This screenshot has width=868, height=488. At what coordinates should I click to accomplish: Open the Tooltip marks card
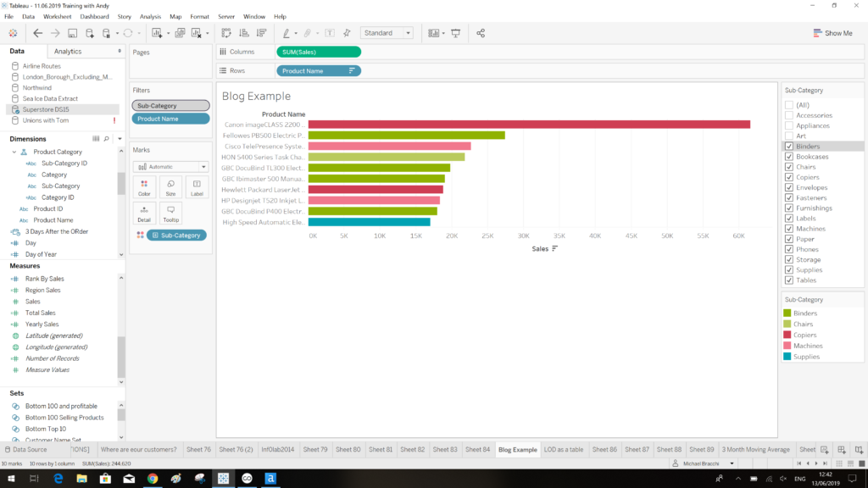click(170, 213)
